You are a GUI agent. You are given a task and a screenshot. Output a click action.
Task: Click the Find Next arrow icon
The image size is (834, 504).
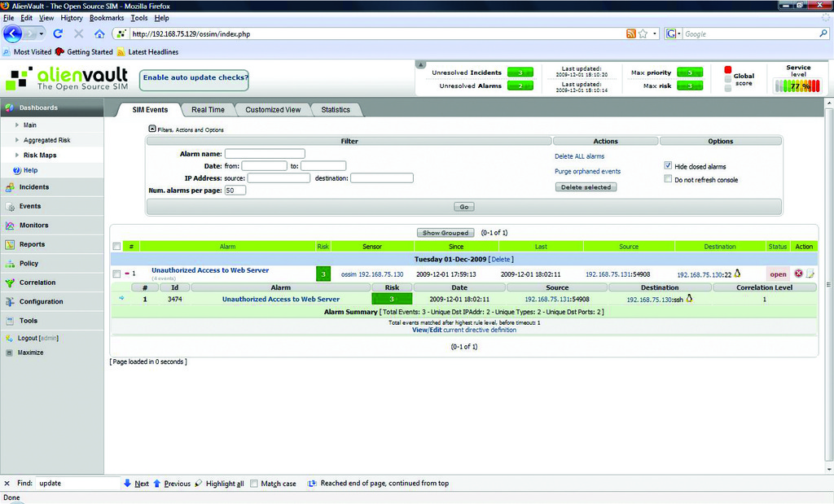tap(127, 484)
